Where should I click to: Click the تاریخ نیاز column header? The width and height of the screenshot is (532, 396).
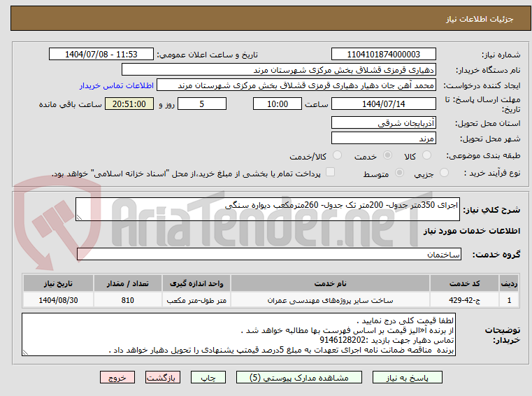pos(58,283)
